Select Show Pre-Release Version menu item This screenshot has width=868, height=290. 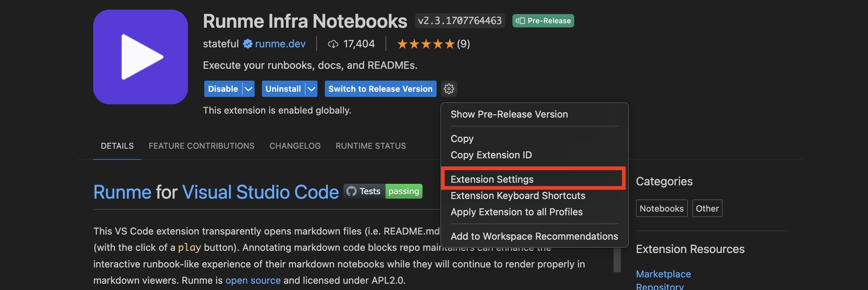[534, 114]
